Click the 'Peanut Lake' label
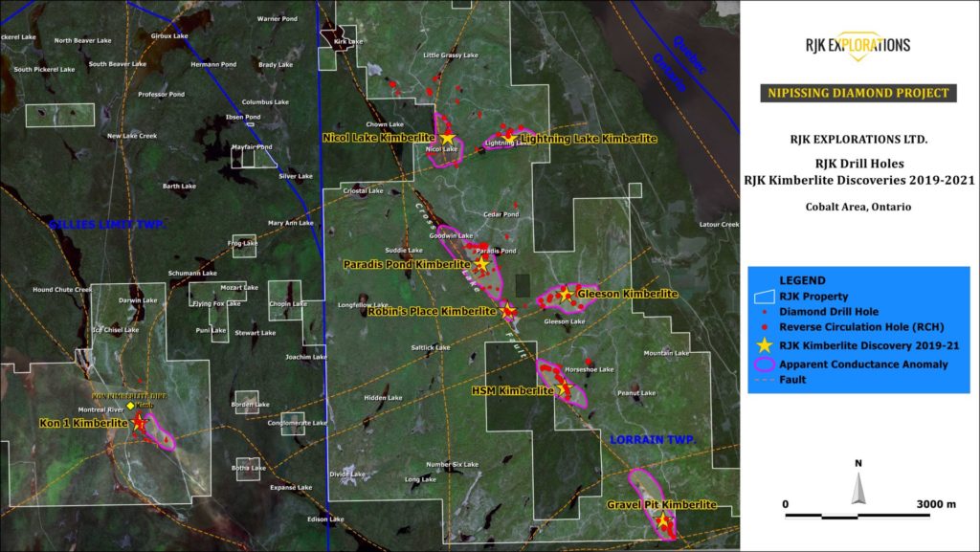 point(636,393)
